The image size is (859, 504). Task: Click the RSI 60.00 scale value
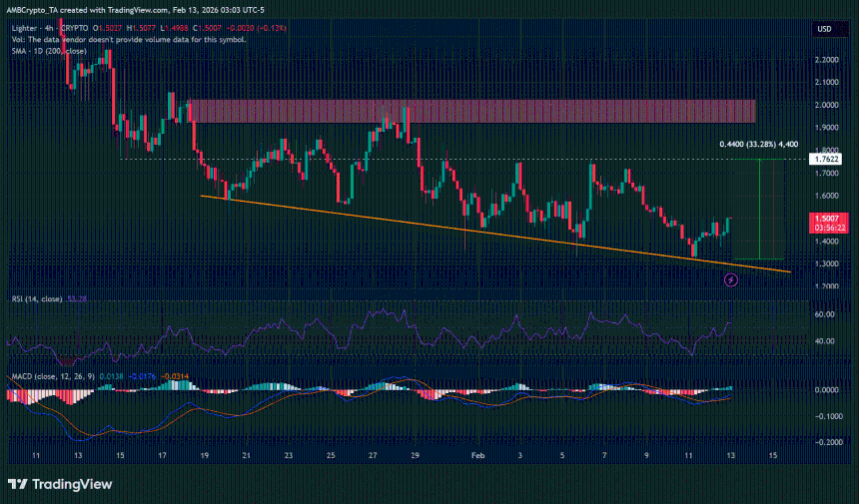click(825, 314)
